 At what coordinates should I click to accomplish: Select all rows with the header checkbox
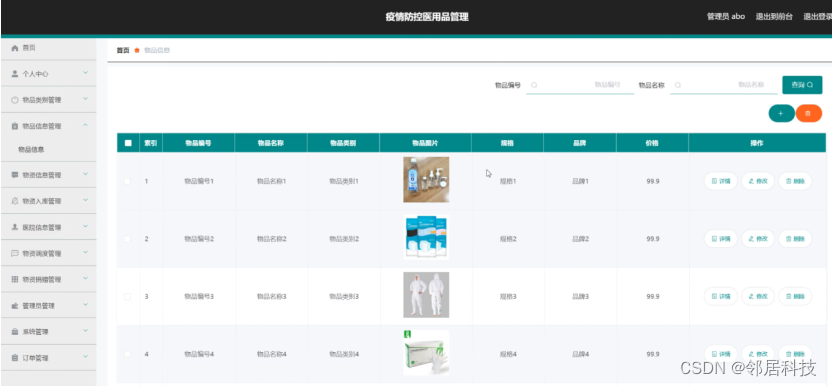tap(128, 143)
